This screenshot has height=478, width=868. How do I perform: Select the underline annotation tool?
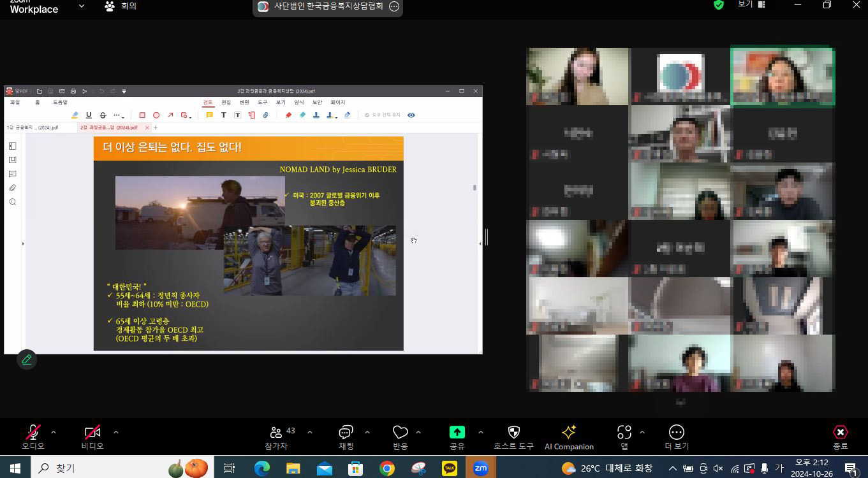(x=89, y=115)
